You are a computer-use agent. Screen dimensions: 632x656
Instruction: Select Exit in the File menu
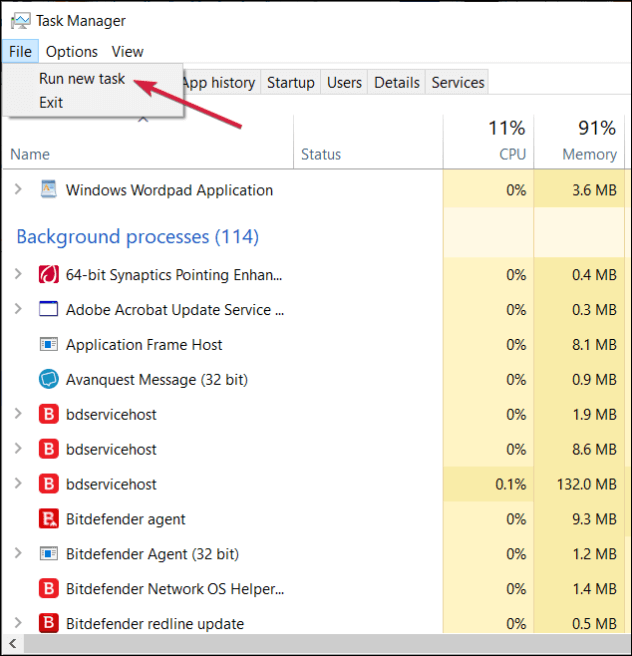point(51,102)
